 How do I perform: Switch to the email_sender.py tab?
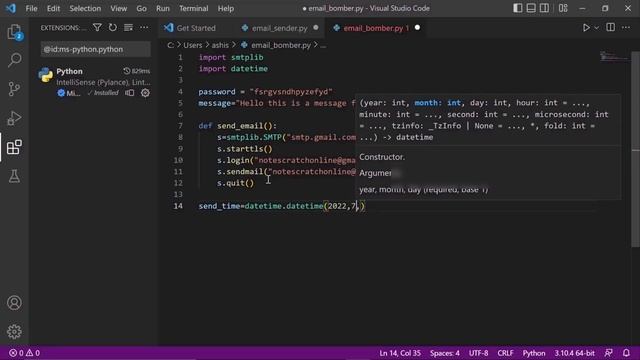[280, 28]
